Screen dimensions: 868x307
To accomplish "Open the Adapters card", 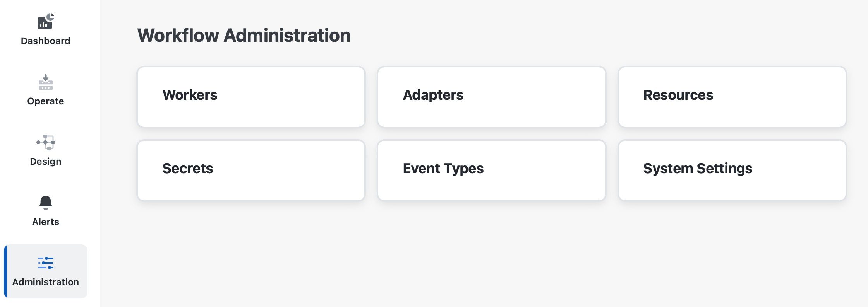I will [492, 97].
